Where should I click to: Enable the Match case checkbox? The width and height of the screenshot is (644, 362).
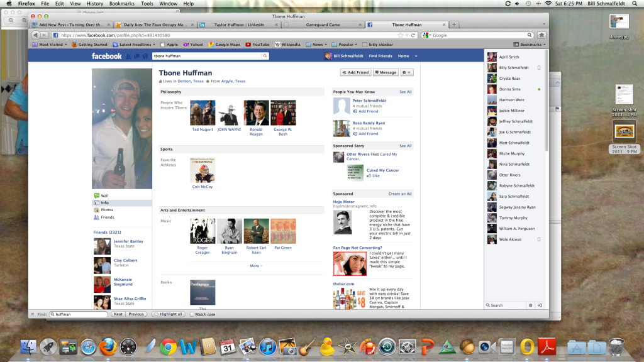coord(192,314)
